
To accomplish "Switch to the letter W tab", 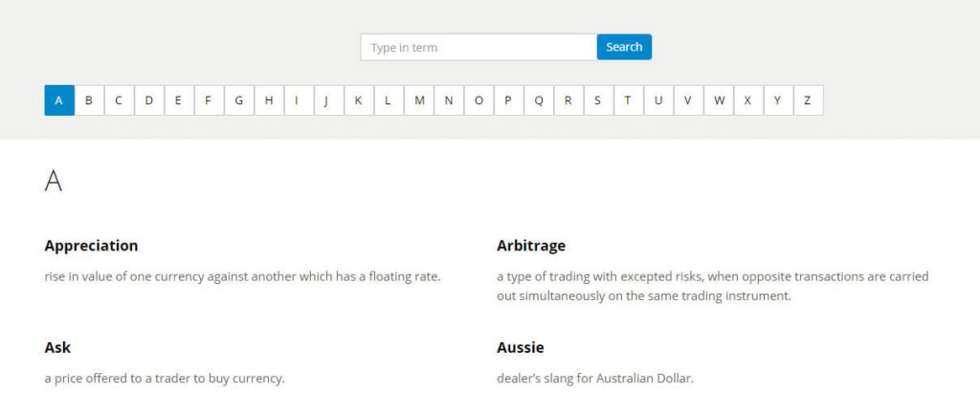I will (719, 100).
